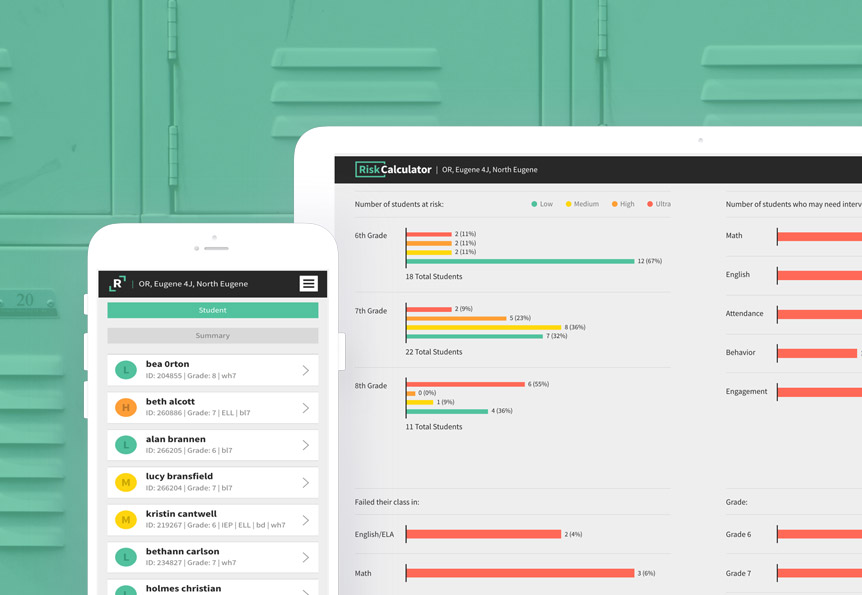Screen dimensions: 862x595
Task: Click the Engagement intervention label
Action: click(x=746, y=392)
